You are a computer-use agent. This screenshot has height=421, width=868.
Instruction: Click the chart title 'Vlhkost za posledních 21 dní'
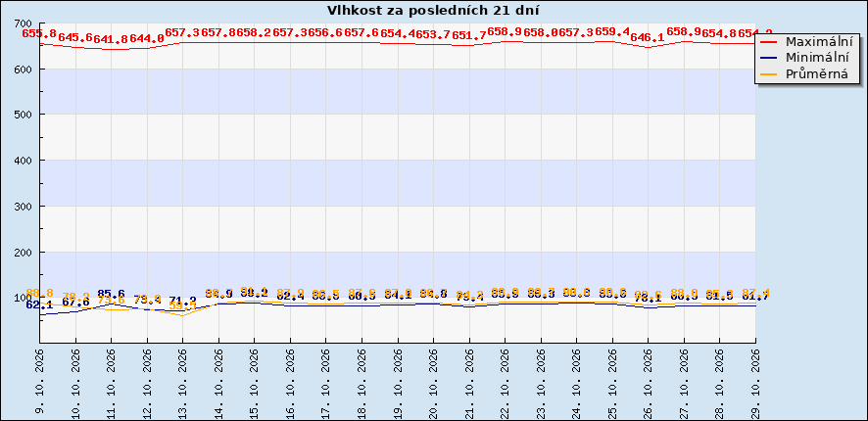tap(433, 11)
